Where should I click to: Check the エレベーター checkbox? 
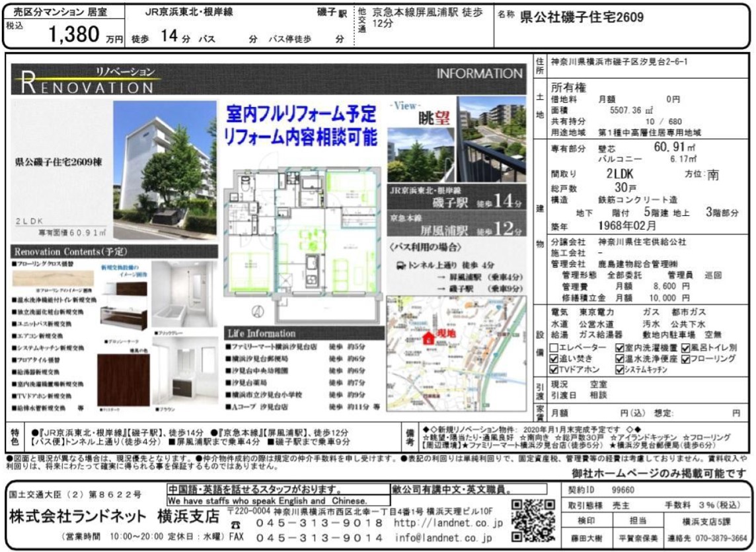point(554,347)
